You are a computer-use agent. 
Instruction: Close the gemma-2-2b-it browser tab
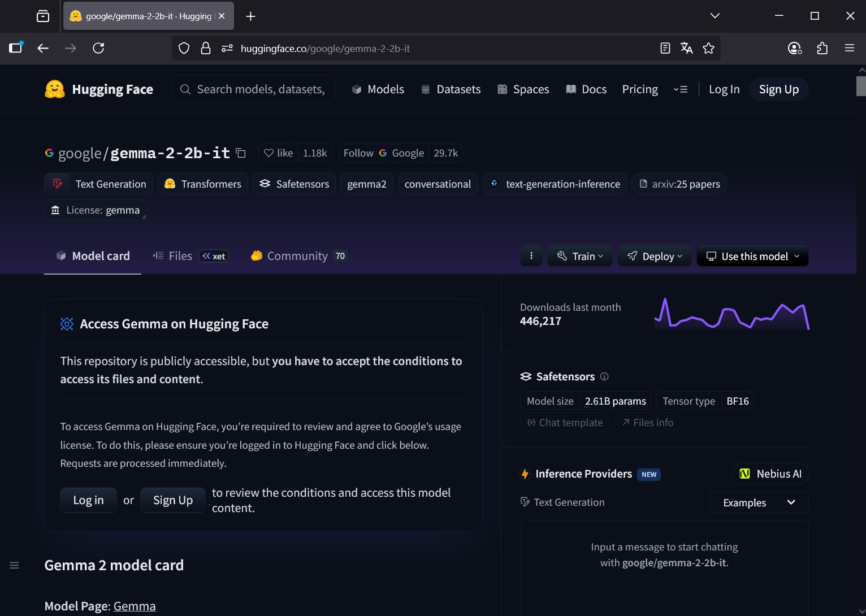[222, 16]
